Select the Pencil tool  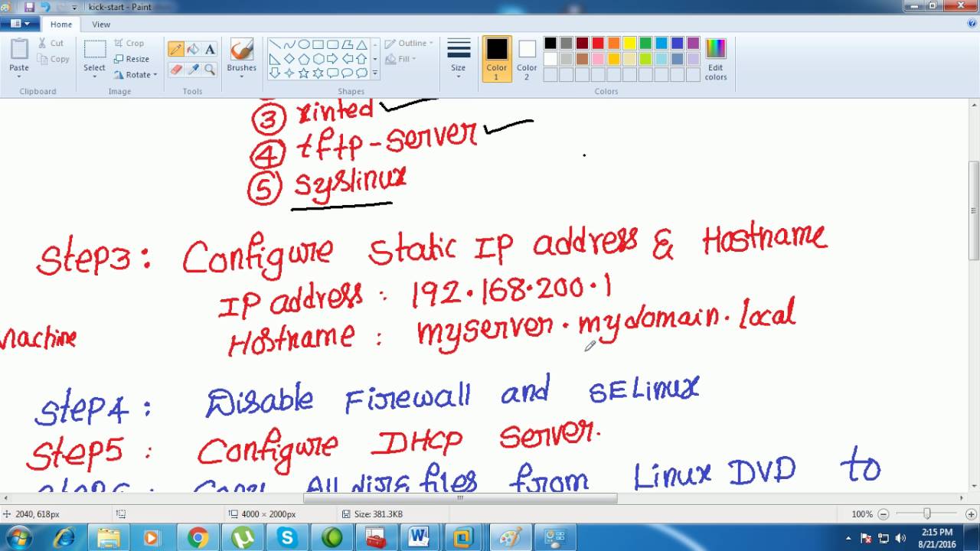(176, 49)
